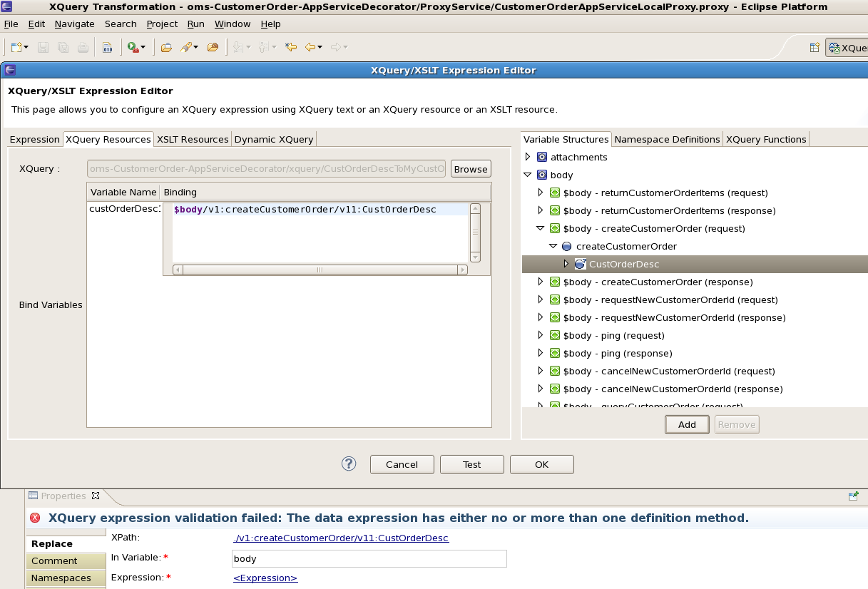Viewport: 868px width, 589px height.
Task: Click the attachments variable icon
Action: [542, 157]
